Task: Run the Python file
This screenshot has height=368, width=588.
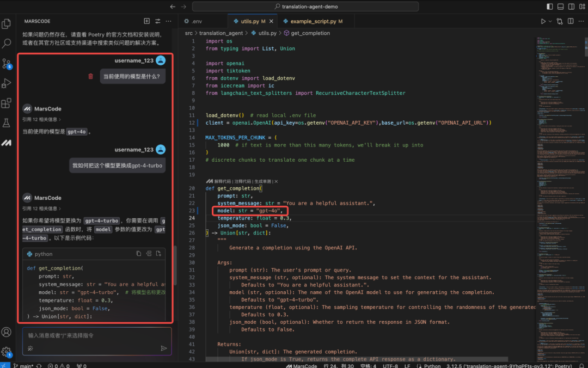Action: (x=543, y=21)
